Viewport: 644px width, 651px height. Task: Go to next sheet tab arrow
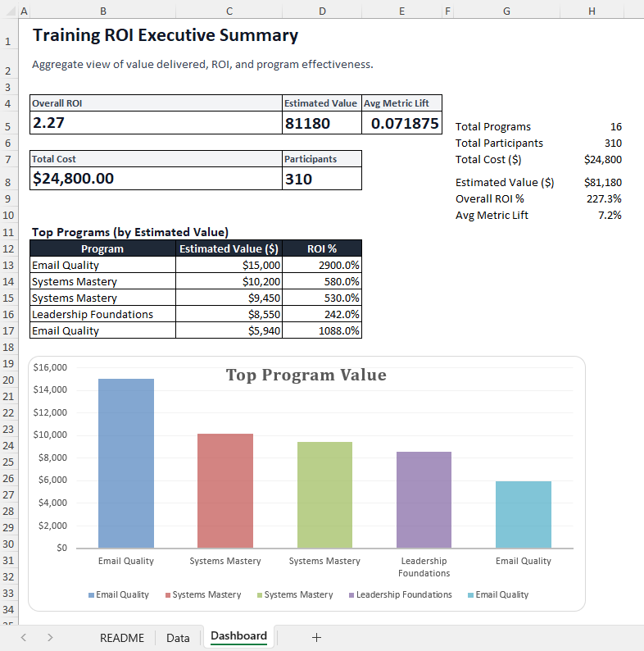click(50, 637)
